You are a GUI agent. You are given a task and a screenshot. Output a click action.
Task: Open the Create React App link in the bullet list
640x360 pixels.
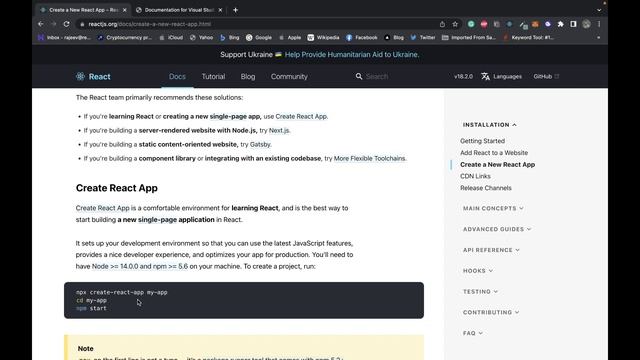coord(301,116)
